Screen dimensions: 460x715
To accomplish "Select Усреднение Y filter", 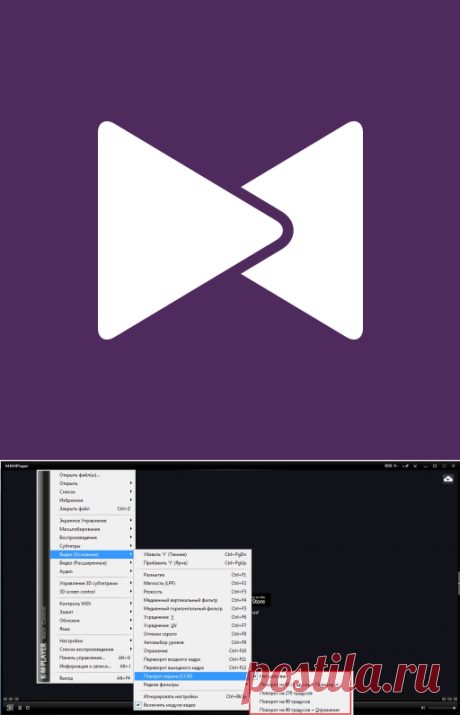I will (x=192, y=617).
